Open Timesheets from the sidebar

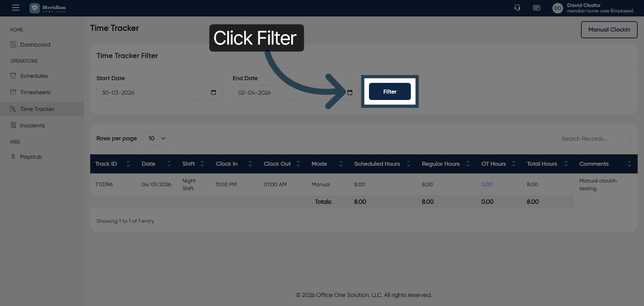pyautogui.click(x=35, y=92)
